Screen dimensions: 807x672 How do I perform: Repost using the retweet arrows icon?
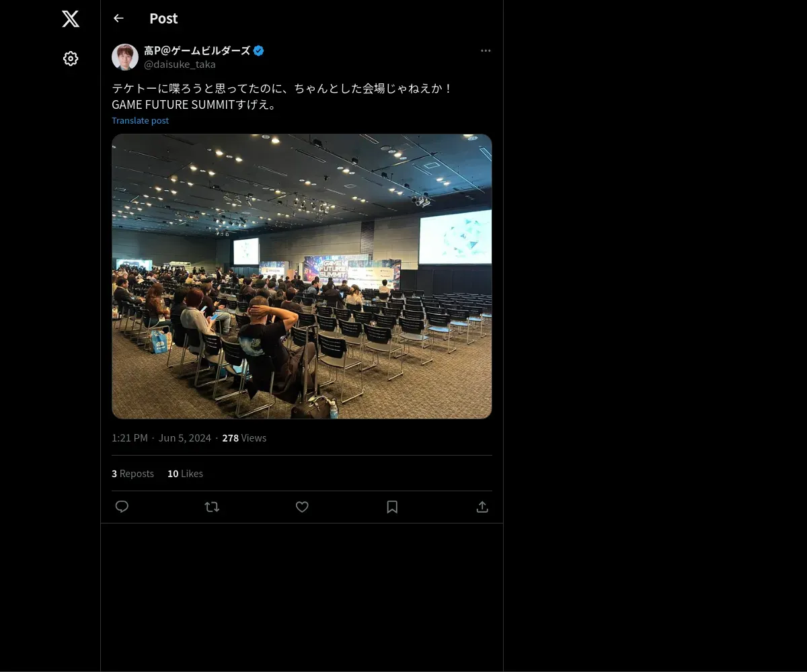point(212,507)
